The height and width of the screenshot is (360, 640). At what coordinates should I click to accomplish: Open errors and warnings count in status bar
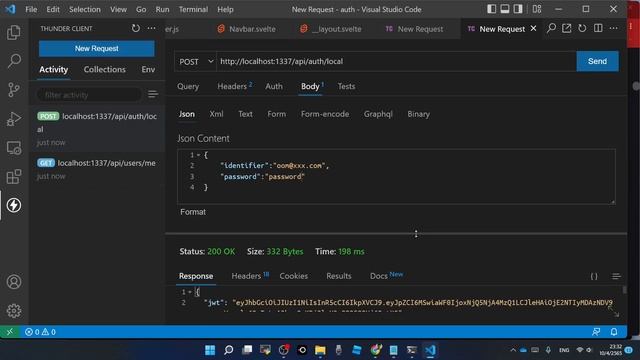point(40,332)
